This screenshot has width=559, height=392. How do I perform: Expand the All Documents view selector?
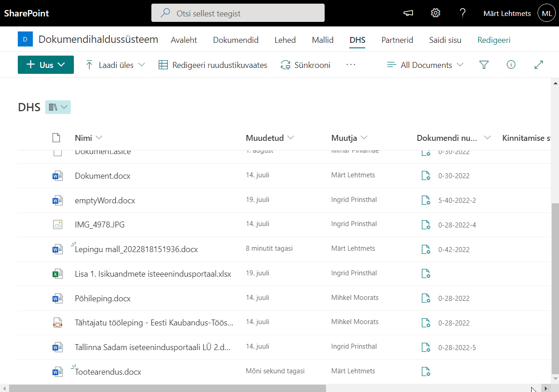pyautogui.click(x=425, y=65)
